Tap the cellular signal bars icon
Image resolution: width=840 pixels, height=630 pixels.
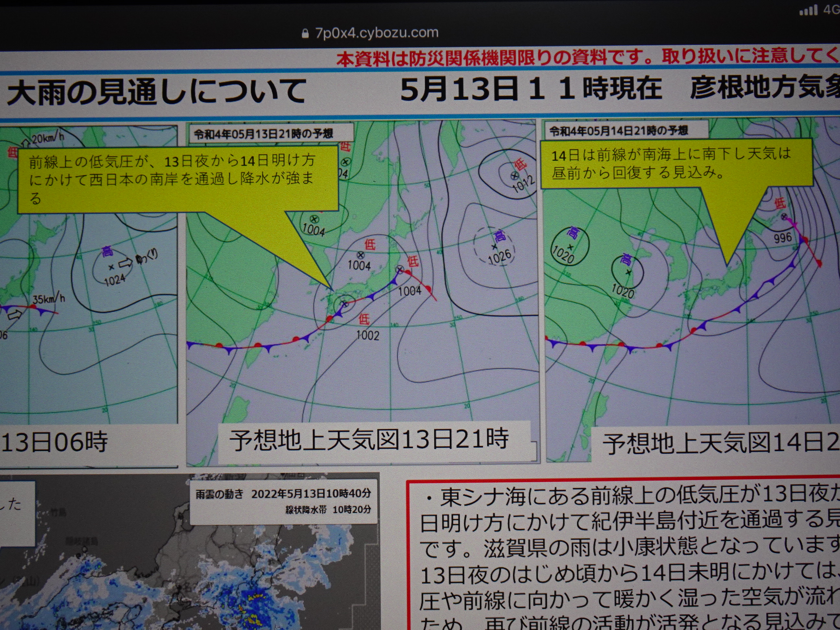pyautogui.click(x=809, y=10)
